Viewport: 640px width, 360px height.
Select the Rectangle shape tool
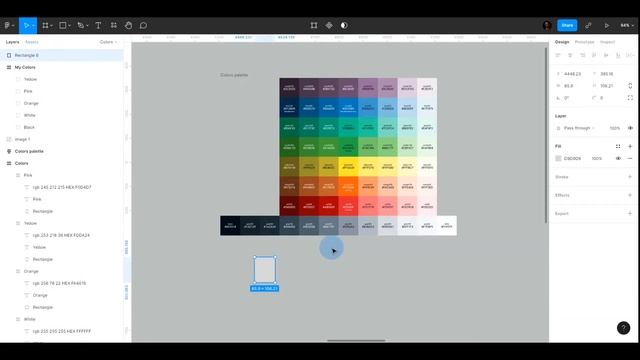coord(62,25)
